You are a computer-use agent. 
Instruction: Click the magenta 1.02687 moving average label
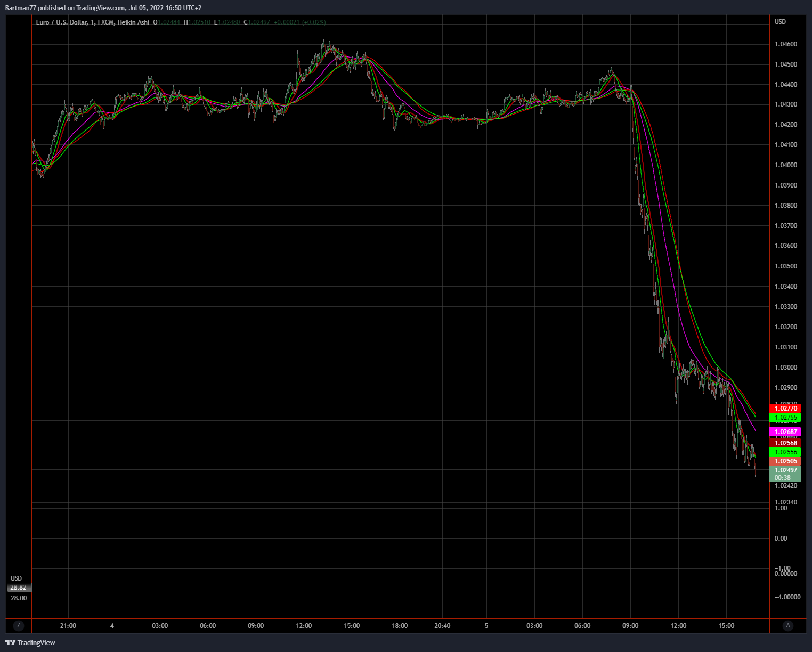point(786,431)
